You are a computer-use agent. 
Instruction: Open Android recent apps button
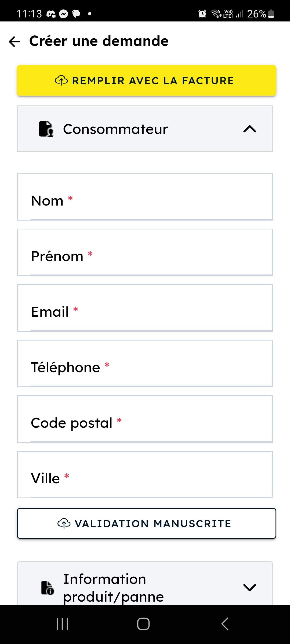click(x=62, y=624)
